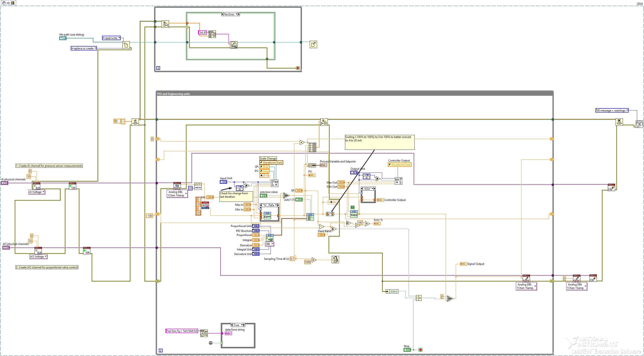Select the CVCC Scaling Control subVI
The height and width of the screenshot is (356, 644).
click(205, 205)
